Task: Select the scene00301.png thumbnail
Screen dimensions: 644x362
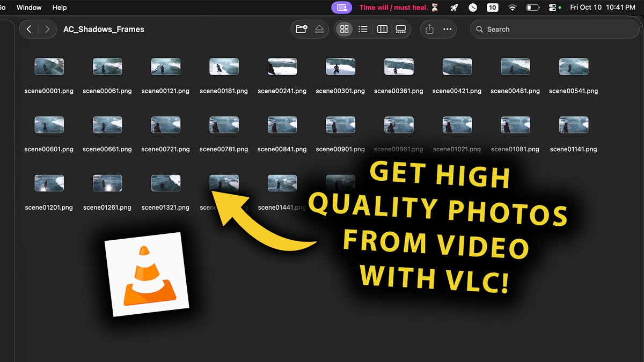Action: point(341,67)
